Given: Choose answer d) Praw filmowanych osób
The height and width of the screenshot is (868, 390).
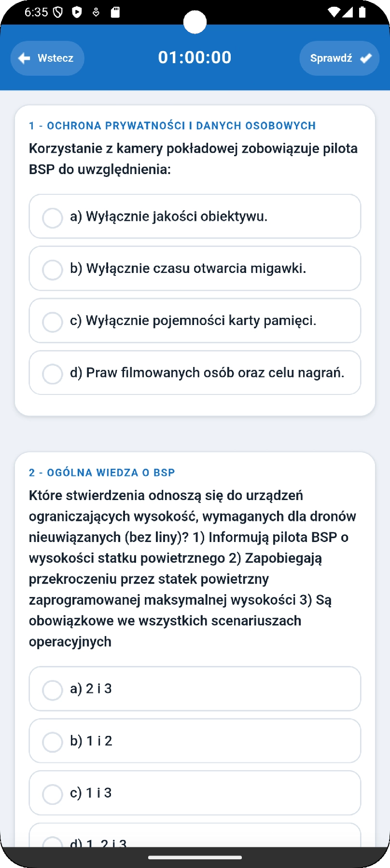Looking at the screenshot, I should tap(195, 373).
